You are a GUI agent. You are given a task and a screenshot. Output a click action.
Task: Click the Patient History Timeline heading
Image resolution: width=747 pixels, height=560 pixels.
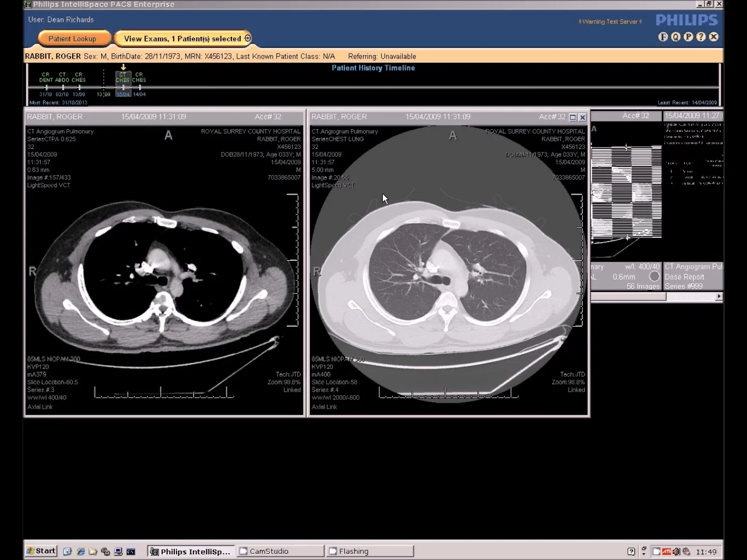coord(374,68)
